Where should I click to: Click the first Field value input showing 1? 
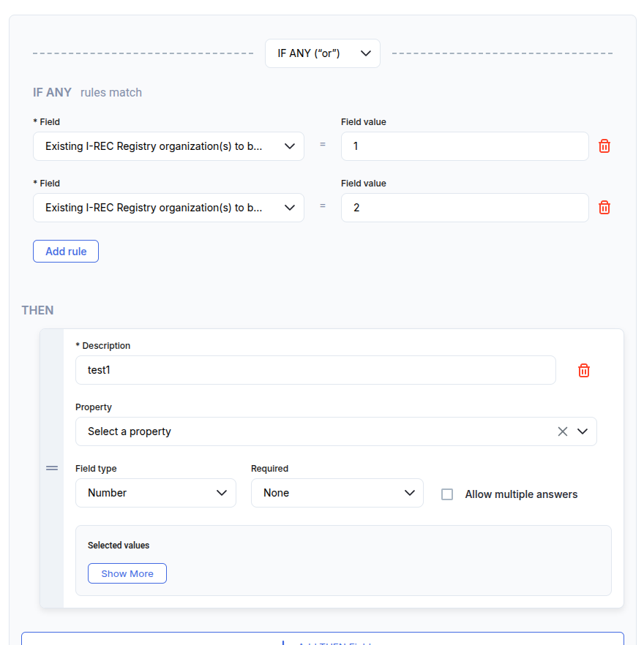(x=464, y=146)
